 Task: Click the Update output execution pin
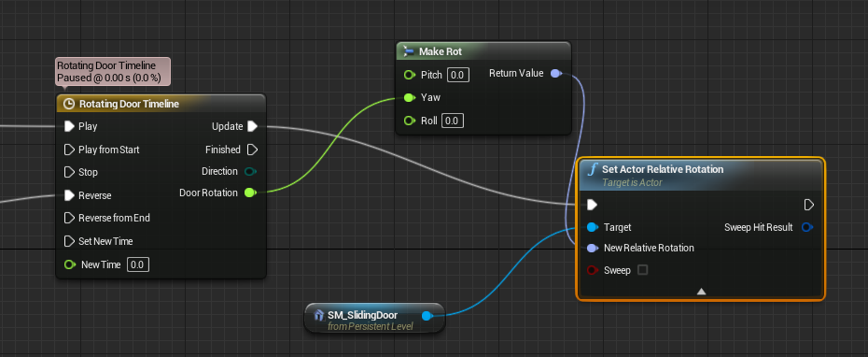click(x=252, y=126)
